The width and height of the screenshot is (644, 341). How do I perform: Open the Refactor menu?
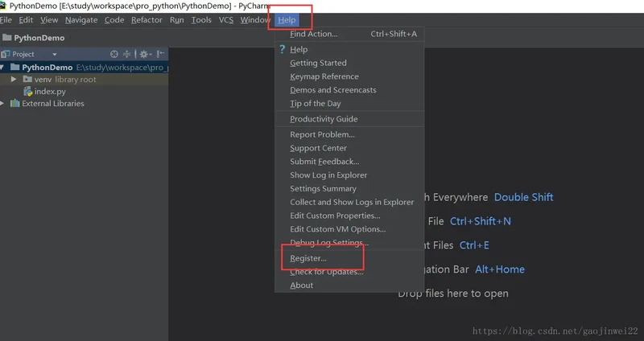tap(147, 19)
